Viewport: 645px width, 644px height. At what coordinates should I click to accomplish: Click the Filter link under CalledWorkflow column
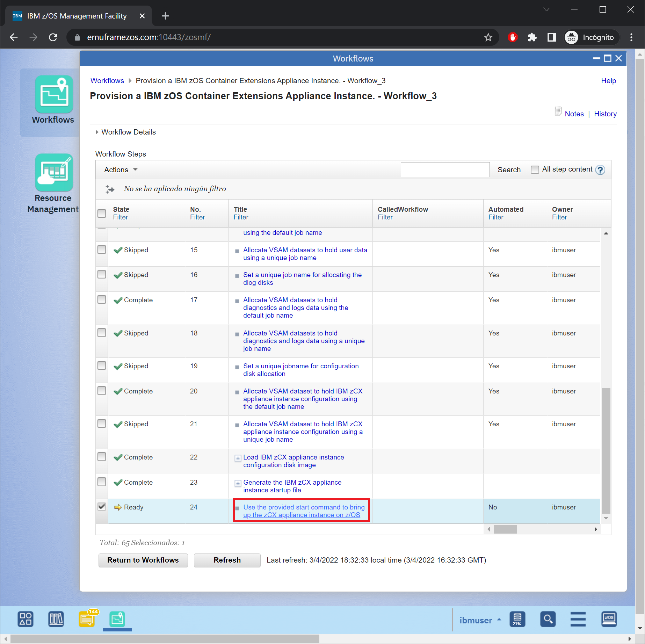coord(385,217)
